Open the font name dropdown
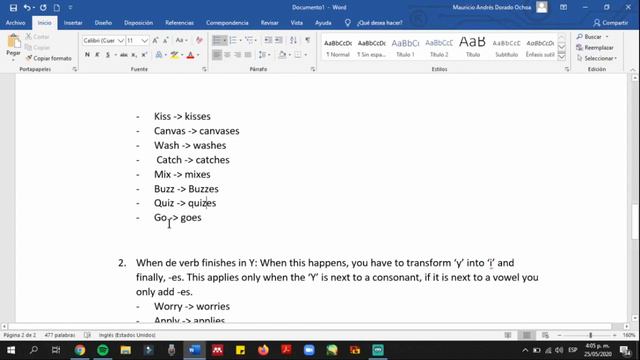This screenshot has width=640, height=360. click(x=120, y=40)
